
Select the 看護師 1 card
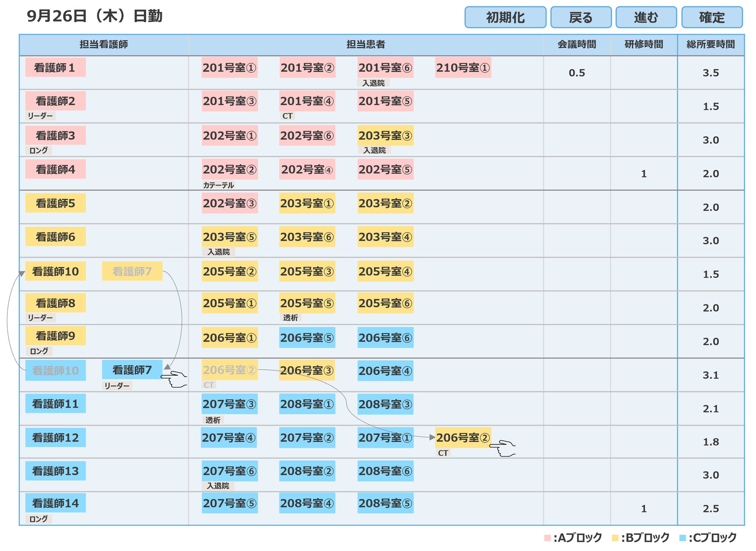pos(56,67)
